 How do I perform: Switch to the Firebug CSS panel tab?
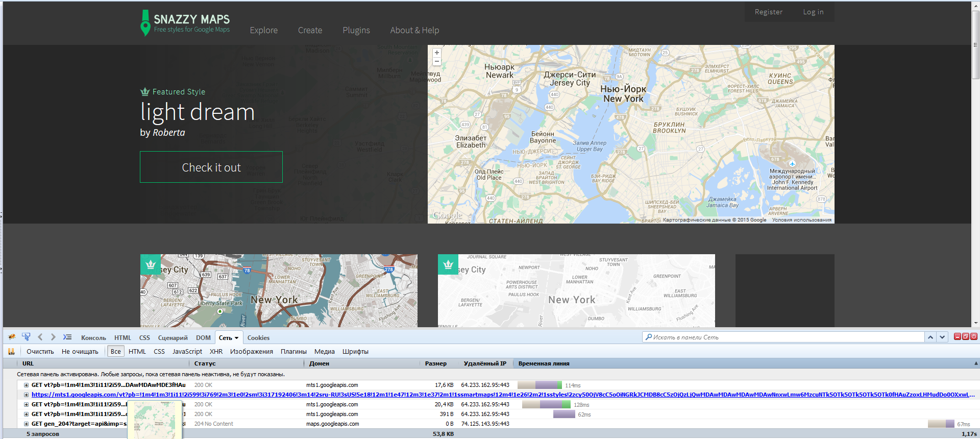pos(144,338)
